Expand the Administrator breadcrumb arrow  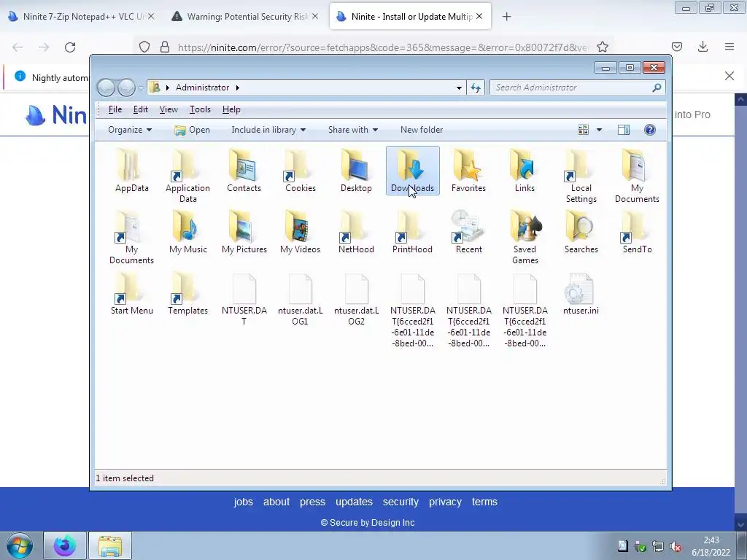[237, 87]
